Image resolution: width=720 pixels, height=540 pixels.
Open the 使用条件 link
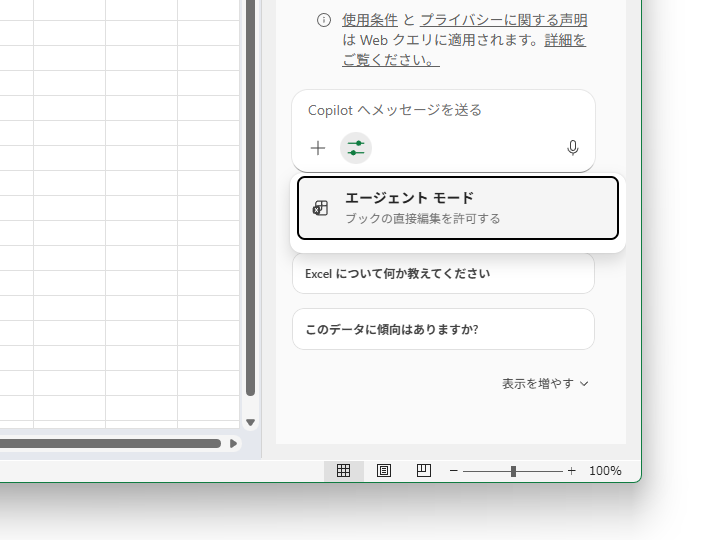(370, 20)
